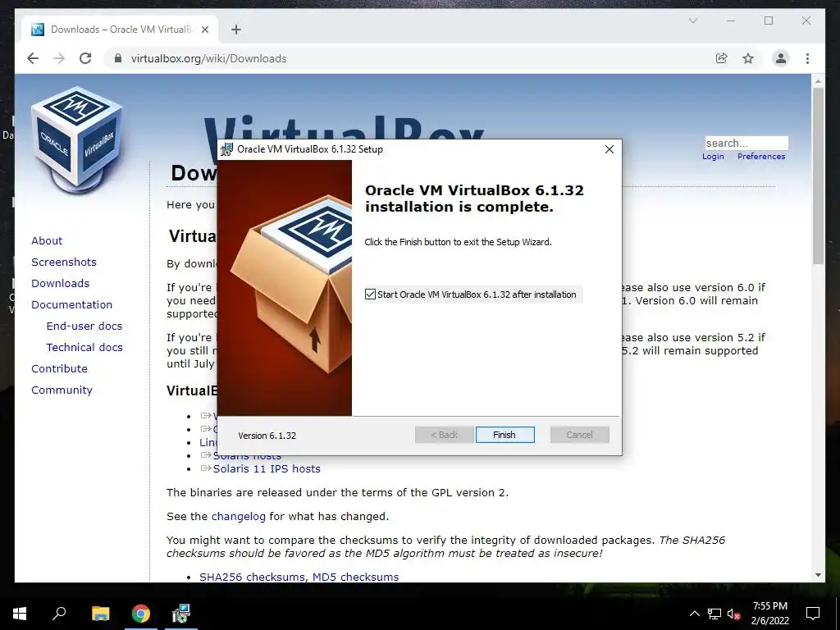Image resolution: width=840 pixels, height=630 pixels.
Task: Open Screenshots in site sidebar
Action: [64, 262]
